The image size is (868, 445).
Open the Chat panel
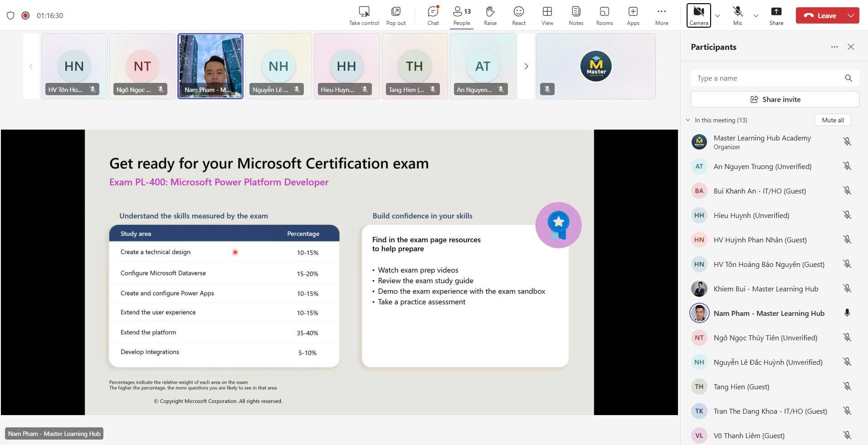(433, 15)
